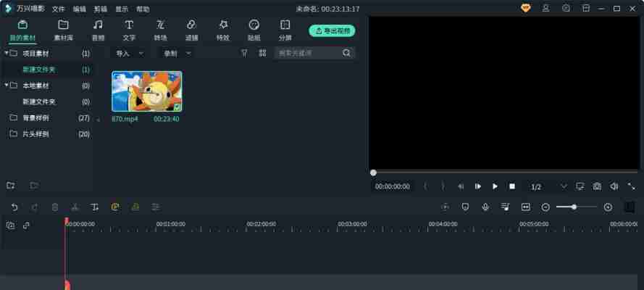
Task: Click the timeline undo arrow
Action: 14,207
